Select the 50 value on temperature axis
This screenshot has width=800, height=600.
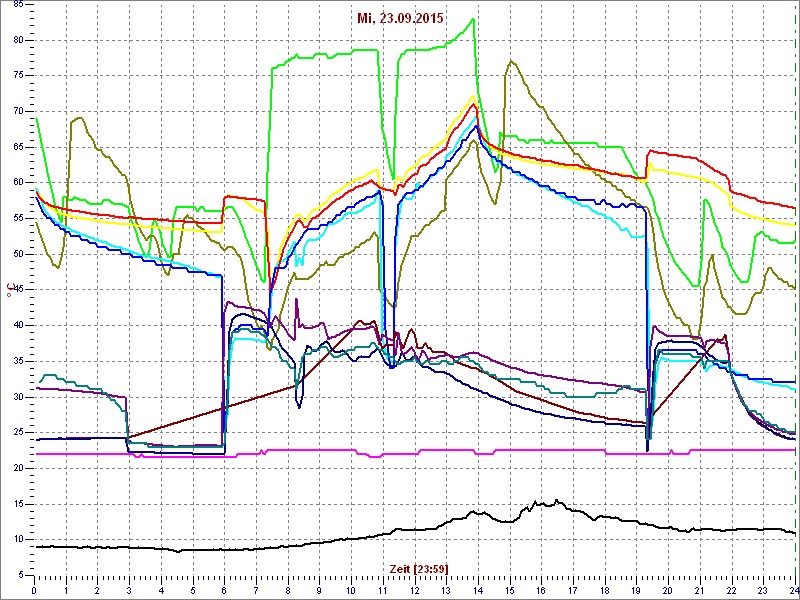click(18, 254)
